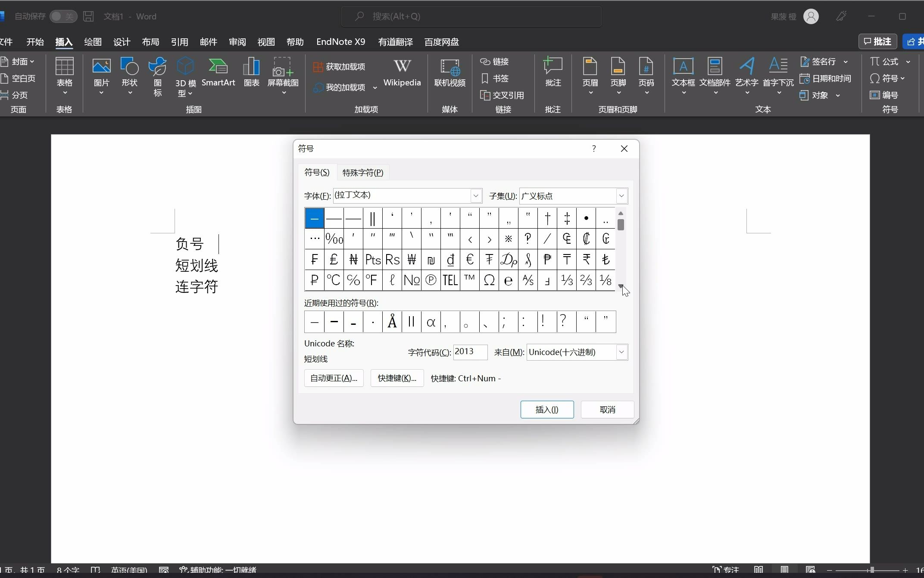Click the search box 搜索(Alt+Q)

(471, 16)
